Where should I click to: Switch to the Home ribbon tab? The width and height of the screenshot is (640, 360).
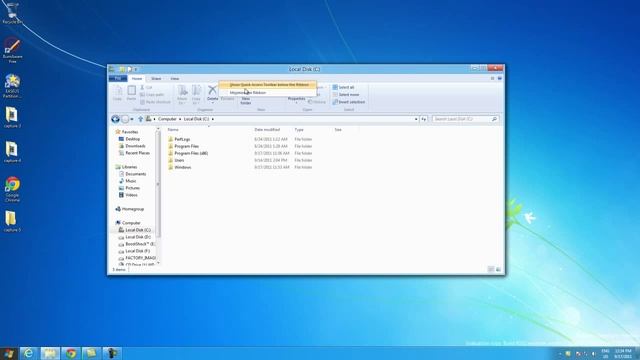pos(137,78)
